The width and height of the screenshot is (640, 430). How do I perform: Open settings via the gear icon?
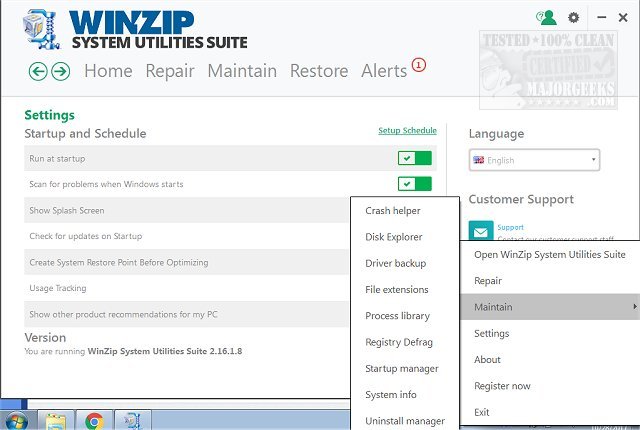573,18
